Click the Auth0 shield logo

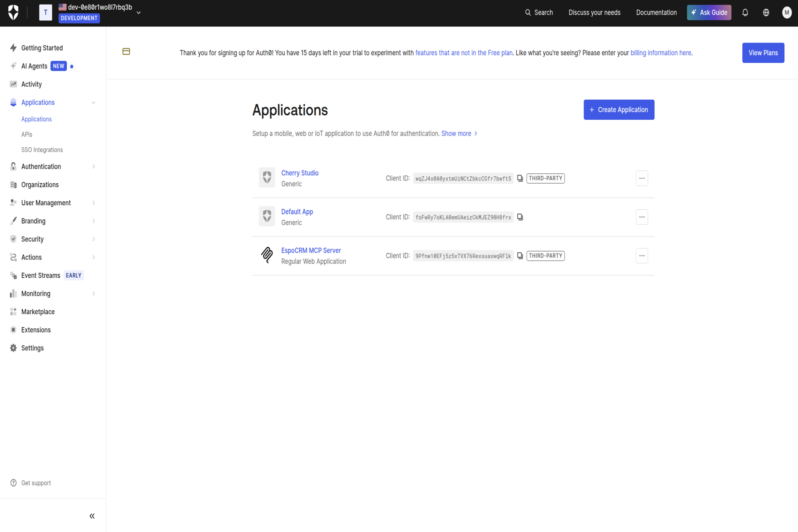pyautogui.click(x=13, y=12)
